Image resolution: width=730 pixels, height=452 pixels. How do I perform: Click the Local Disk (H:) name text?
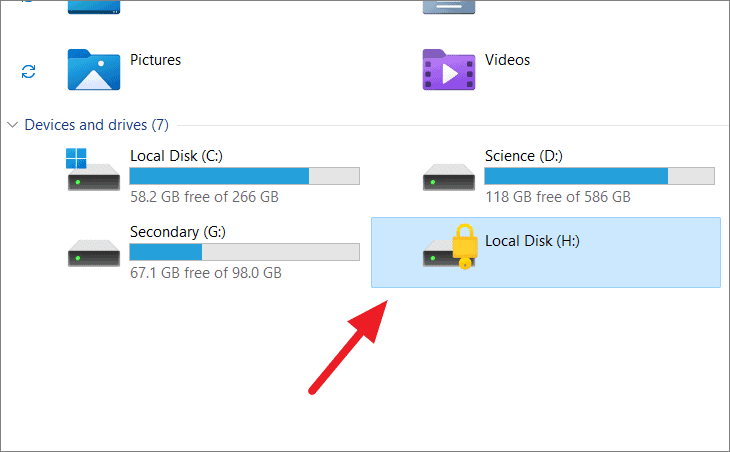pyautogui.click(x=532, y=241)
